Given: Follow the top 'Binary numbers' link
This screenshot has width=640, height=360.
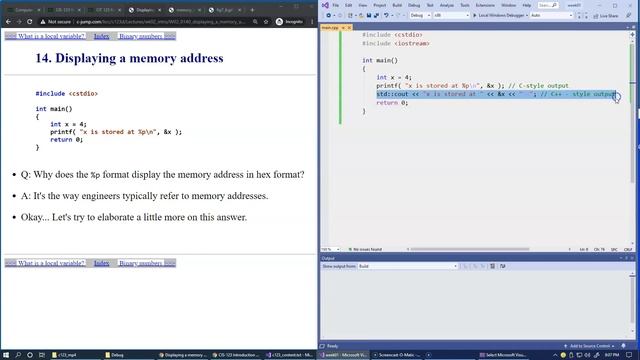Looking at the screenshot, I should [x=141, y=36].
